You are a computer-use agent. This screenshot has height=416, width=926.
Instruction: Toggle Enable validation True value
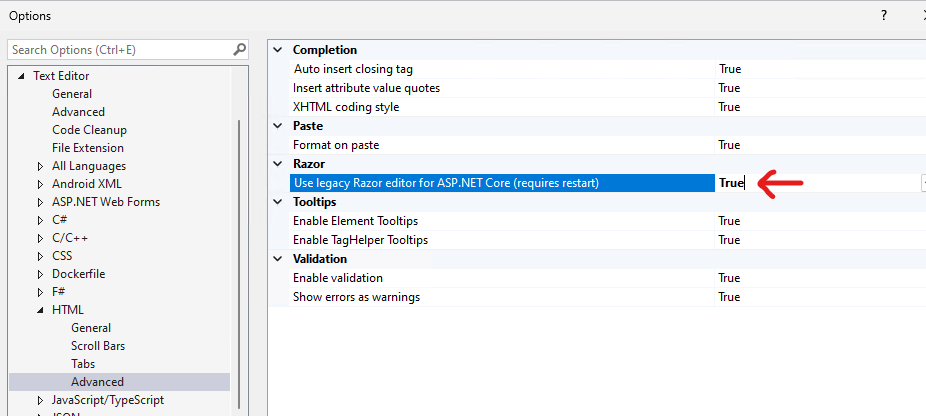coord(729,278)
